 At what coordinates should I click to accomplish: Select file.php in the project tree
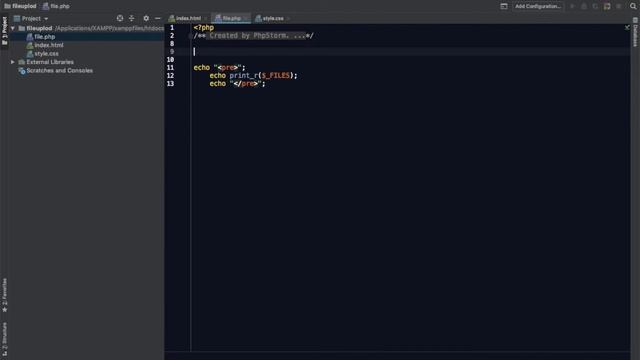tap(44, 37)
